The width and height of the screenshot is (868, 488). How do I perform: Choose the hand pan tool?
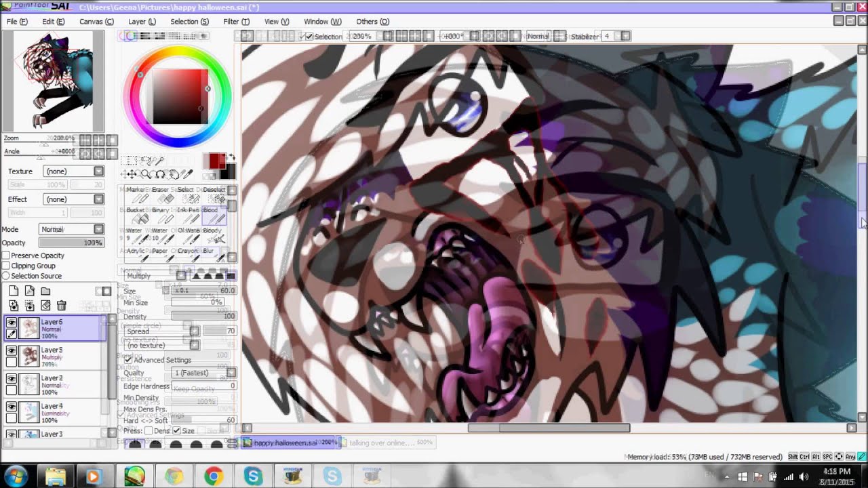click(174, 174)
